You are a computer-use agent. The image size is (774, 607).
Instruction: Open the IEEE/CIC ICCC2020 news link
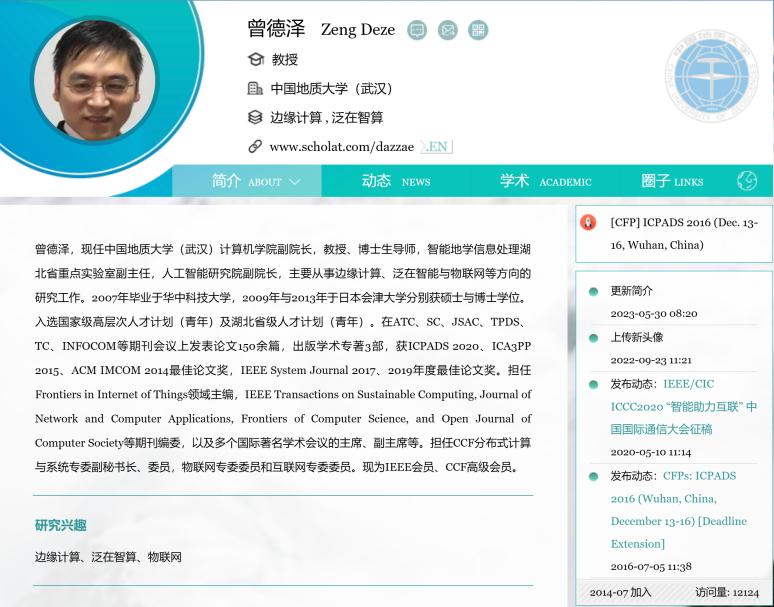[x=684, y=406]
